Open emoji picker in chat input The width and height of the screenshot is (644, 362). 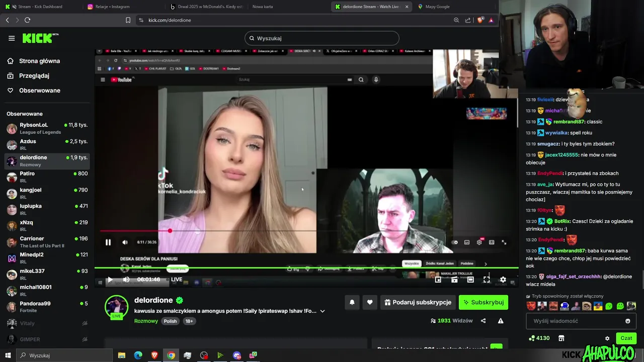628,321
